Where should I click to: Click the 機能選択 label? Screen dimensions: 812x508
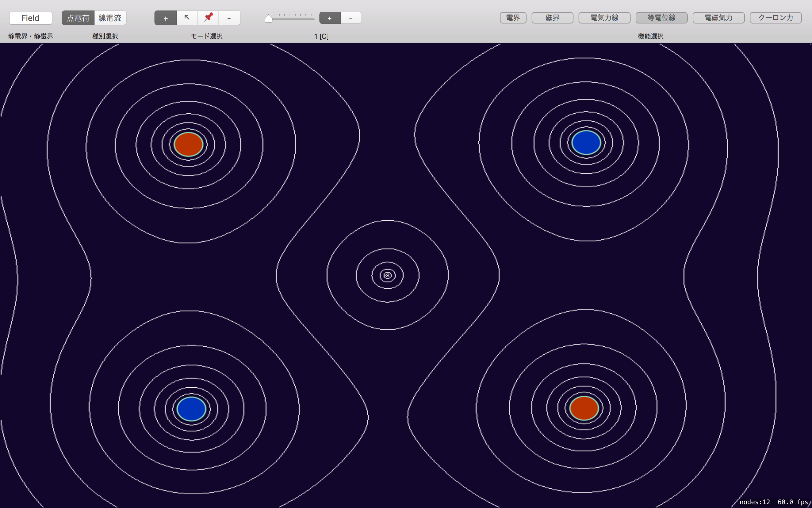coord(650,36)
